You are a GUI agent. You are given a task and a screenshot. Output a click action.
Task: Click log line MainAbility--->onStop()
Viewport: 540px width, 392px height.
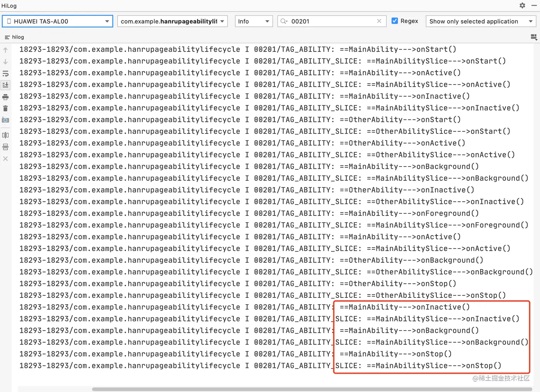(x=236, y=354)
